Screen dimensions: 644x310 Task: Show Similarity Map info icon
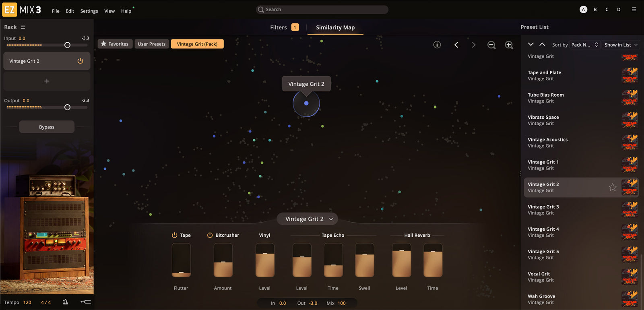pyautogui.click(x=437, y=45)
